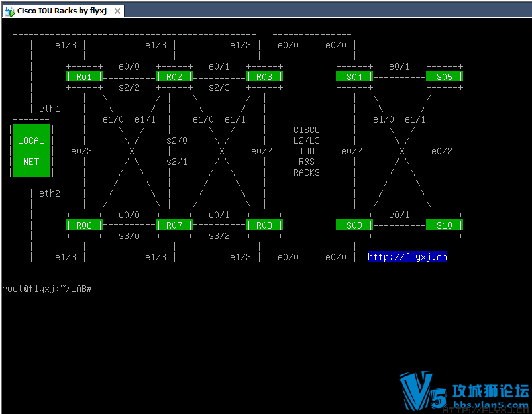Click the VM icon on the tab
Image resolution: width=532 pixels, height=414 pixels.
9,11
